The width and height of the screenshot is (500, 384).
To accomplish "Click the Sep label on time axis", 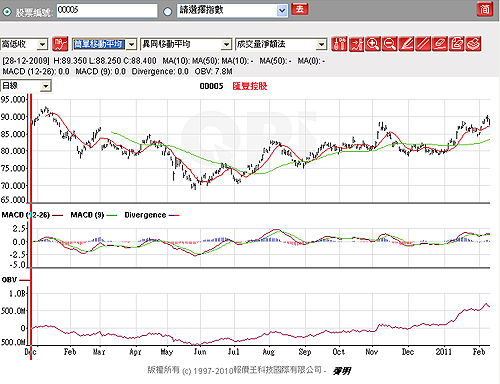I will point(305,352).
